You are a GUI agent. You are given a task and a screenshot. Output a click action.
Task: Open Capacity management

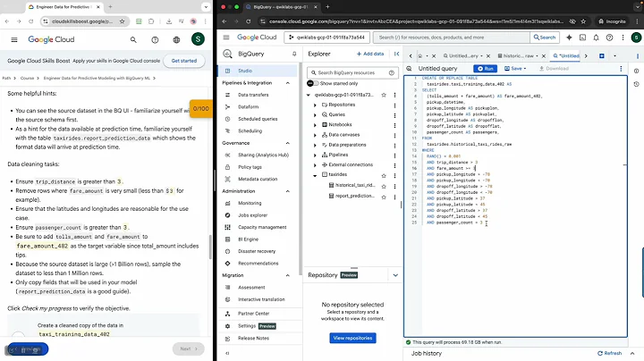click(x=262, y=227)
